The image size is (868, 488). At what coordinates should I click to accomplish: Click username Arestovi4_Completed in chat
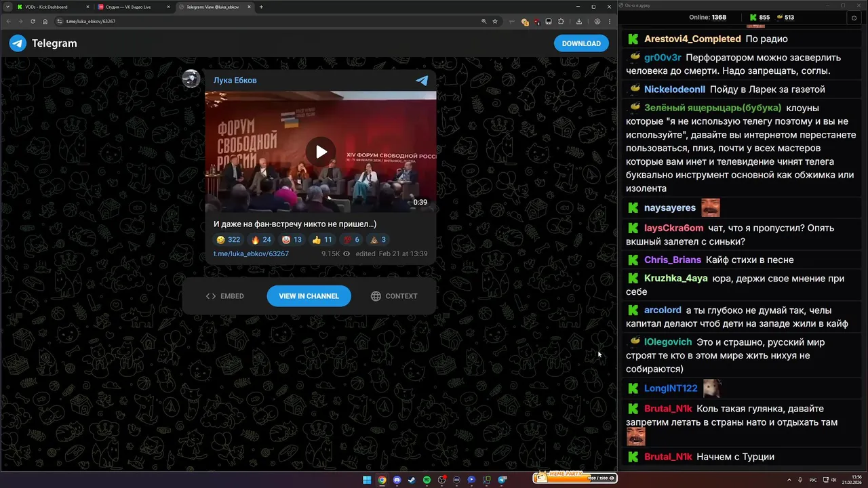[x=692, y=39]
